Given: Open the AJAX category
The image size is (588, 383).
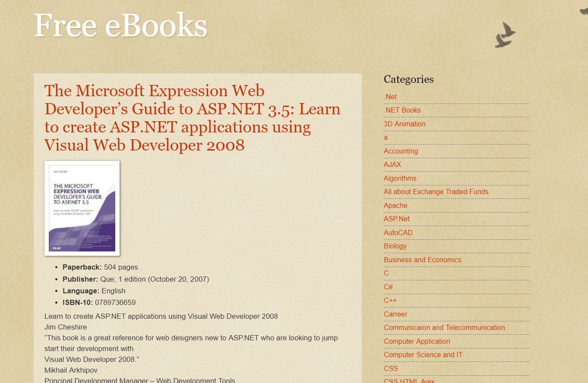Looking at the screenshot, I should click(392, 165).
